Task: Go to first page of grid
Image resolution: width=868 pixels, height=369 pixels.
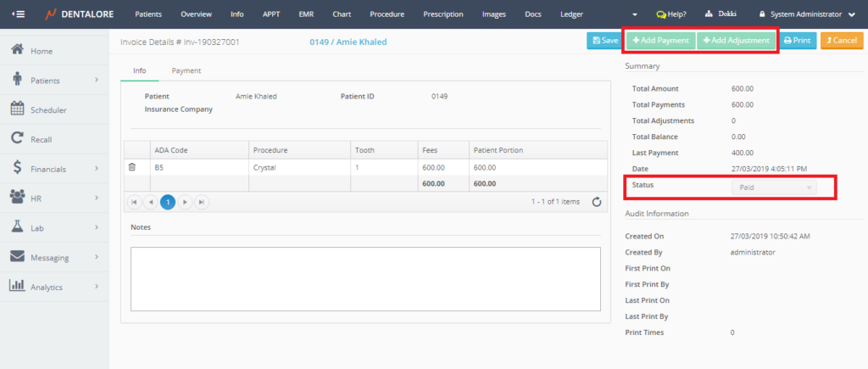Action: (134, 202)
